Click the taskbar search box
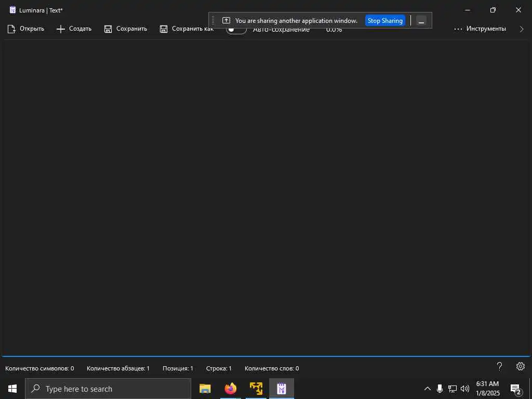The width and height of the screenshot is (532, 399). [108, 389]
